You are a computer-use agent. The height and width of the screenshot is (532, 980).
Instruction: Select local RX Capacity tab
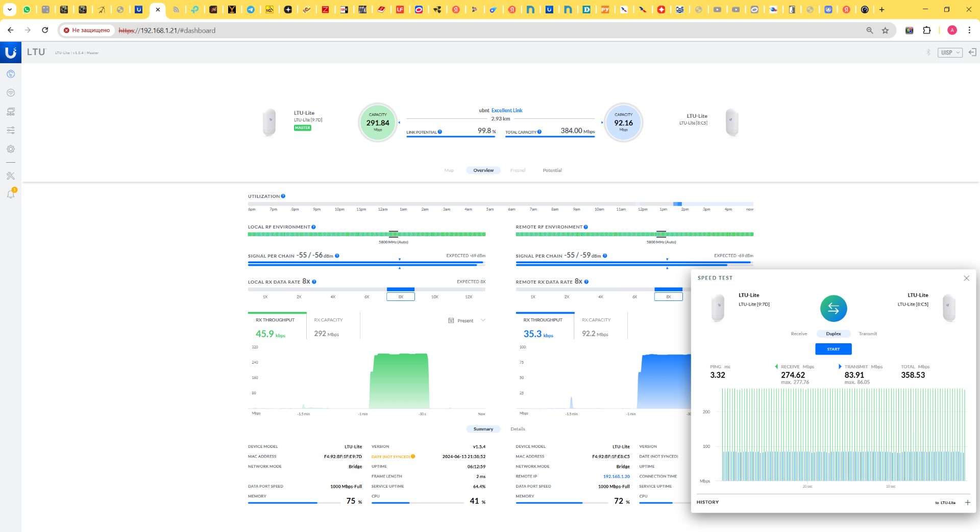point(333,326)
